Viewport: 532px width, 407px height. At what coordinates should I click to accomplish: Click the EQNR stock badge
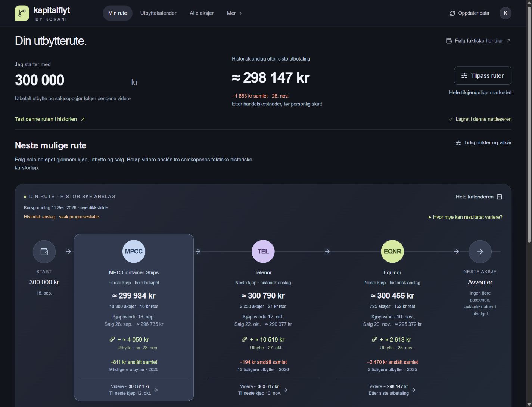coord(392,251)
